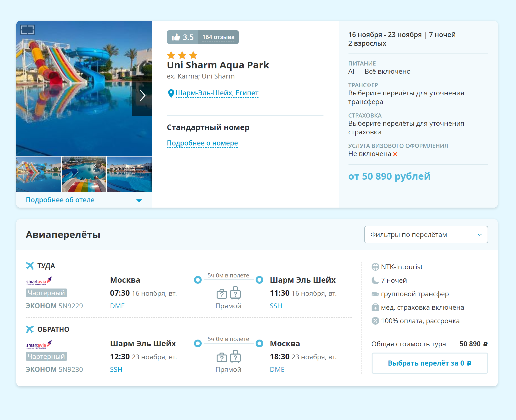Screen dimensions: 516x420
Task: Click the ОБРАТНО airplane icon
Action: (30, 329)
